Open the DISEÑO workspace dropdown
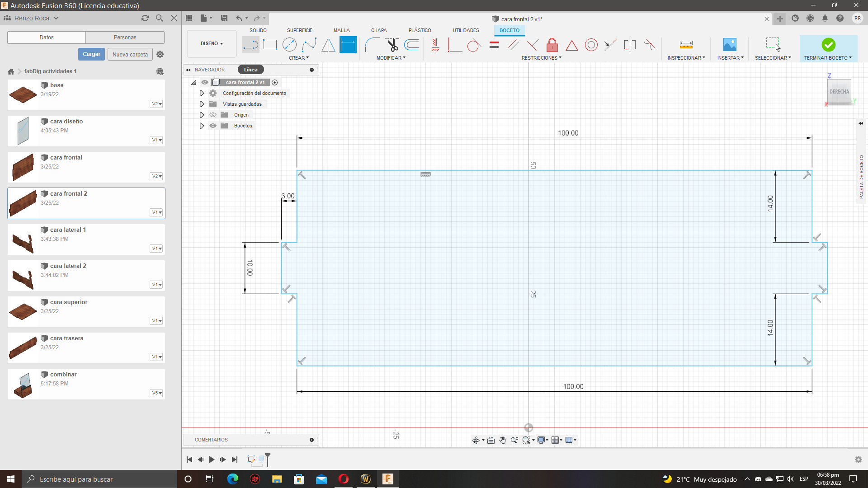 click(212, 44)
